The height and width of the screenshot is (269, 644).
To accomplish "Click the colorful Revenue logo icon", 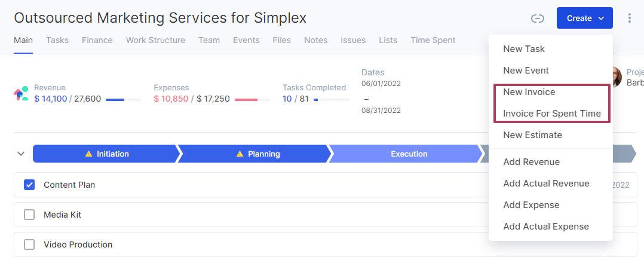I will pyautogui.click(x=21, y=94).
